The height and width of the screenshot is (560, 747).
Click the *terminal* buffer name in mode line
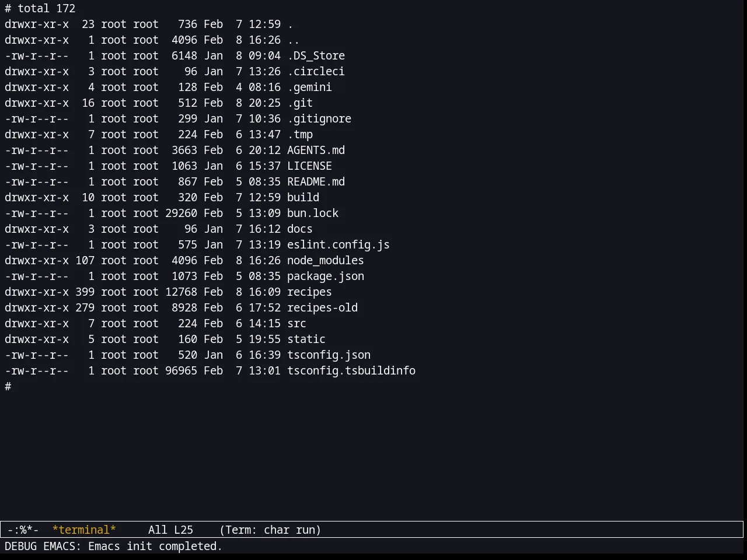pos(84,530)
